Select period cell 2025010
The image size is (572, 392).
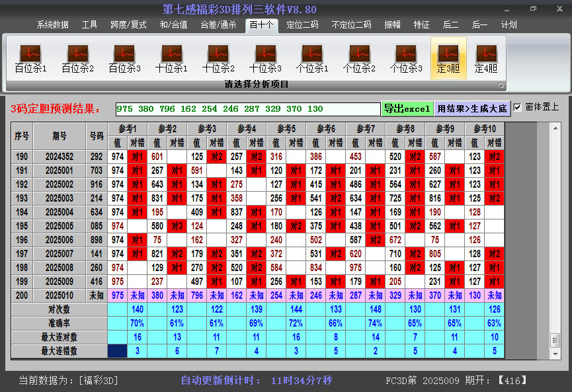[60, 295]
